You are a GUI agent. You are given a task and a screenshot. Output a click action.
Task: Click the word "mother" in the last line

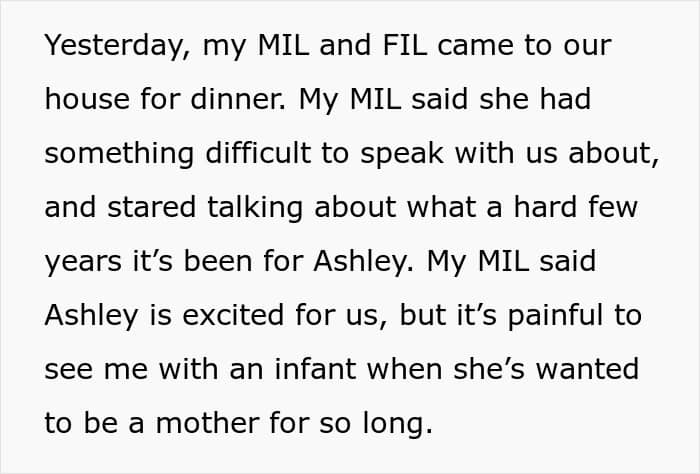[x=208, y=423]
